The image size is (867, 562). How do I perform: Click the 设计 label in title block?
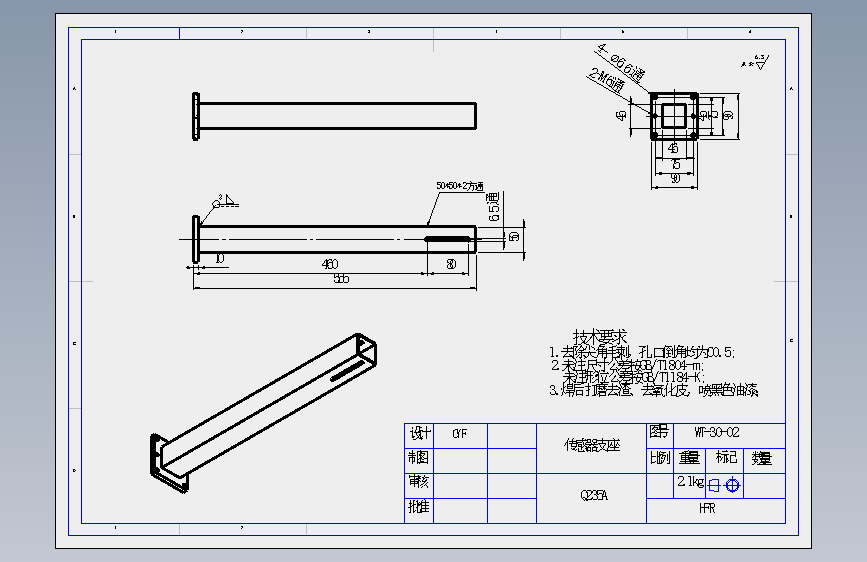(x=420, y=433)
